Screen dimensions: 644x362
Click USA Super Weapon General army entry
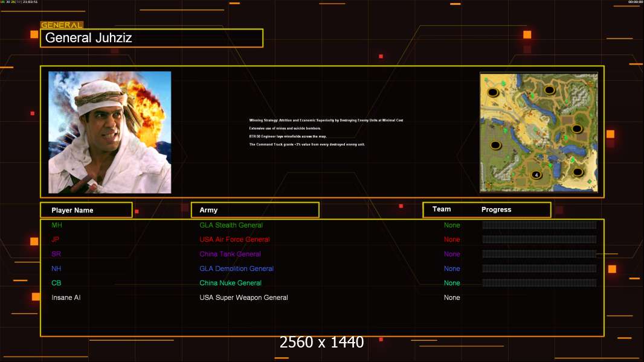243,297
